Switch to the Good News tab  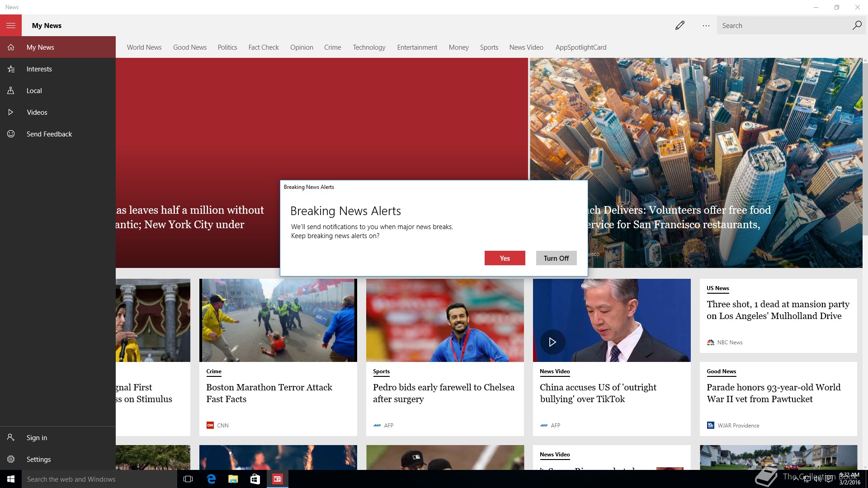click(x=190, y=47)
